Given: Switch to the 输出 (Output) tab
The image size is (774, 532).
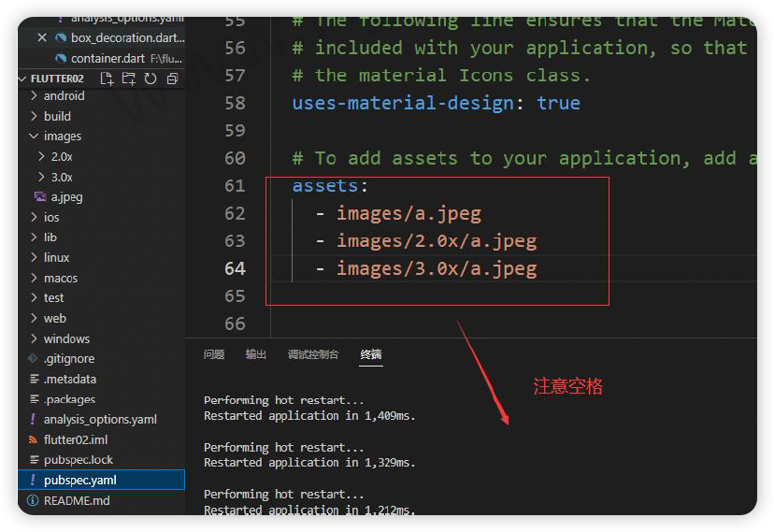Looking at the screenshot, I should click(x=255, y=354).
